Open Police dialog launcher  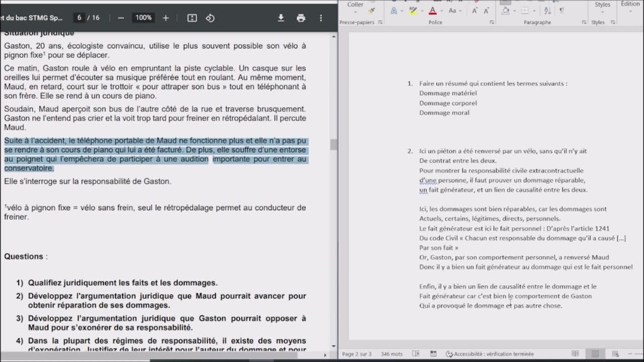(492, 23)
